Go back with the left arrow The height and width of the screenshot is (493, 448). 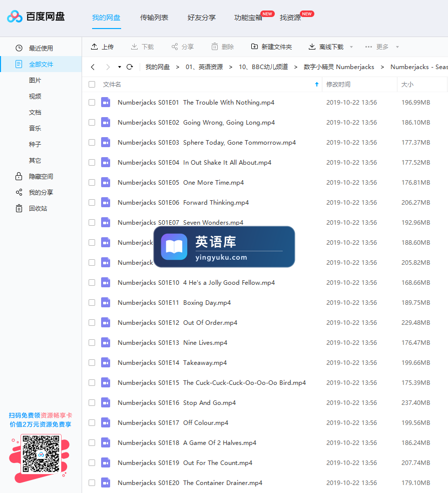pyautogui.click(x=93, y=67)
